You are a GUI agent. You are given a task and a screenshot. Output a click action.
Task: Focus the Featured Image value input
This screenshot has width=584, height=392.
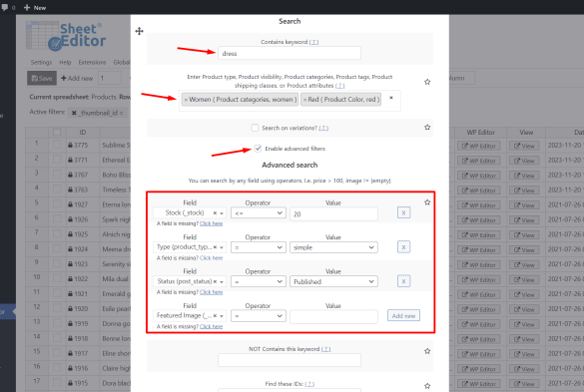[x=333, y=316]
